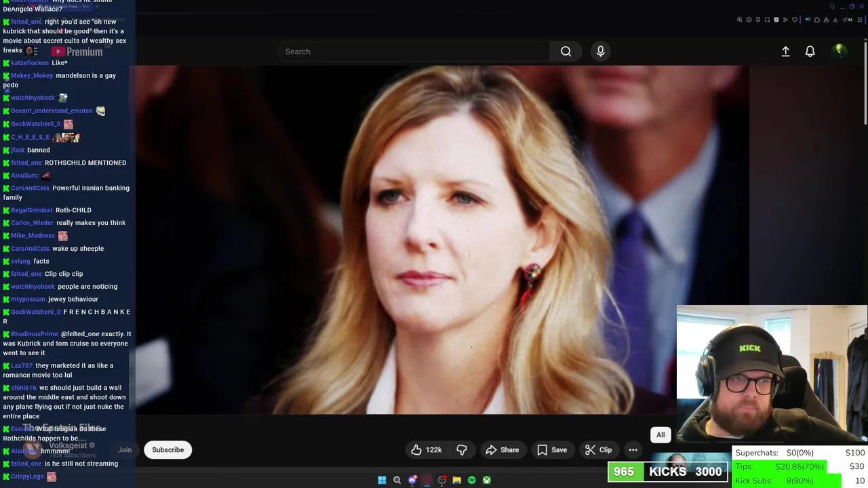The width and height of the screenshot is (868, 488).
Task: Open the YouTube upload/create icon
Action: click(785, 52)
